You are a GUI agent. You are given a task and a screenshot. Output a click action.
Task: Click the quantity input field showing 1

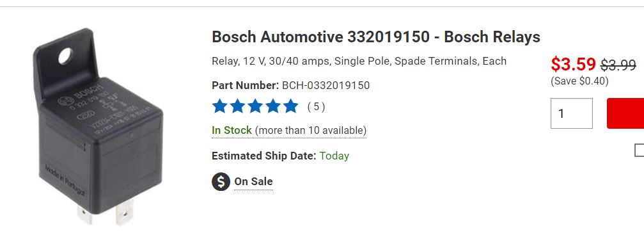point(572,113)
